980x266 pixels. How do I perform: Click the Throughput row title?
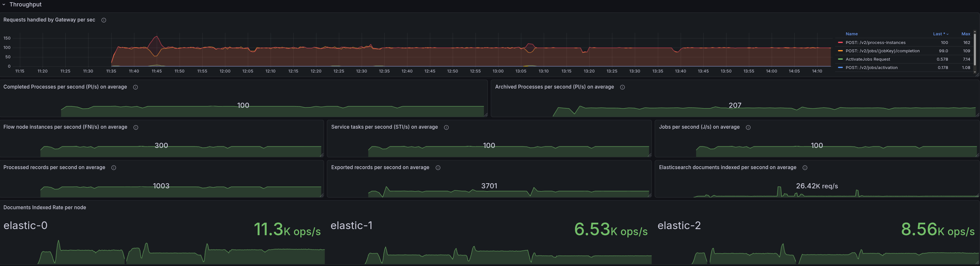(25, 4)
